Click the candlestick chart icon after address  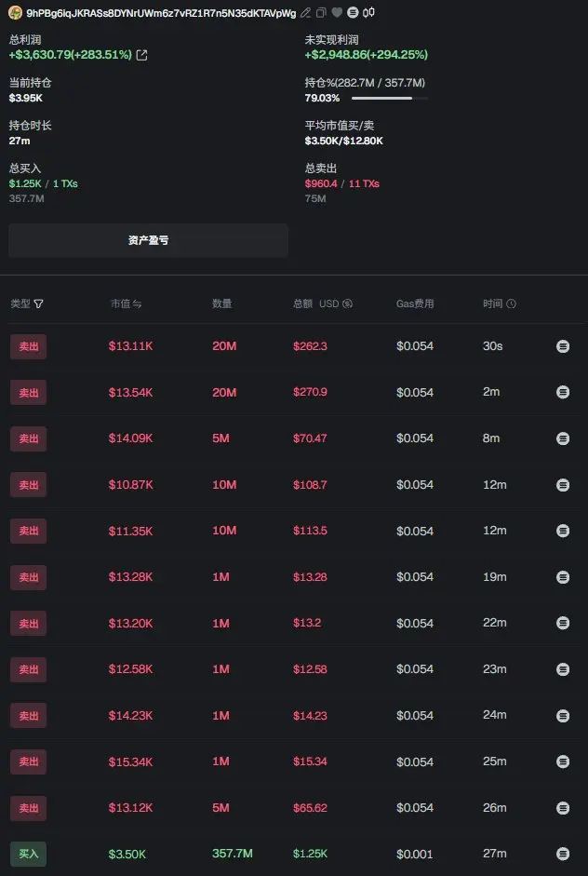(368, 13)
